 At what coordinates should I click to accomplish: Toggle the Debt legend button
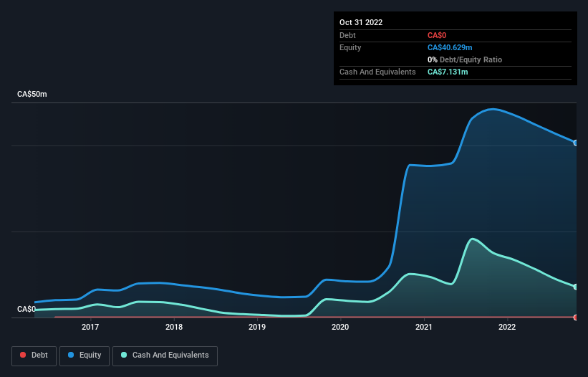(34, 355)
